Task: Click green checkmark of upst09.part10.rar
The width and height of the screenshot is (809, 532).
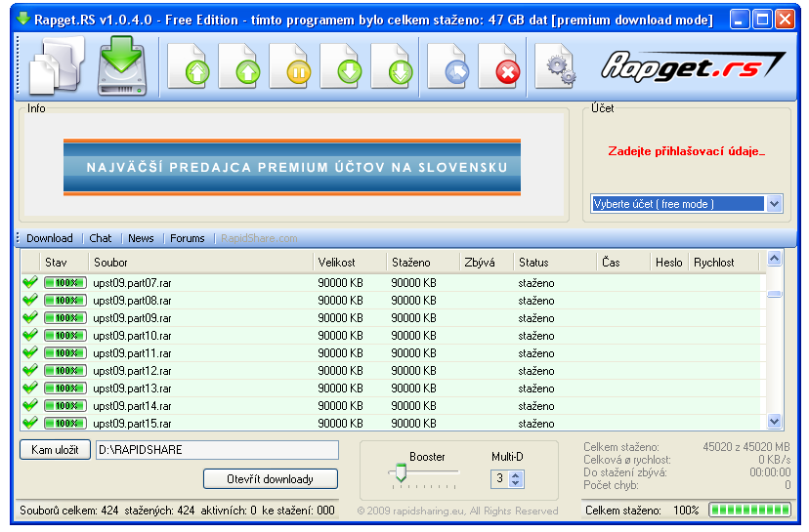Action: coord(30,335)
